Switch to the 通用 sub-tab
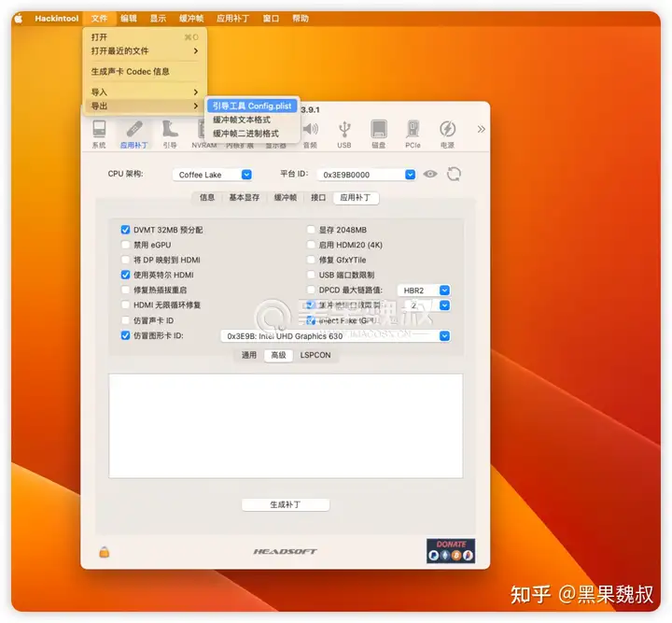The width and height of the screenshot is (672, 623). point(249,355)
